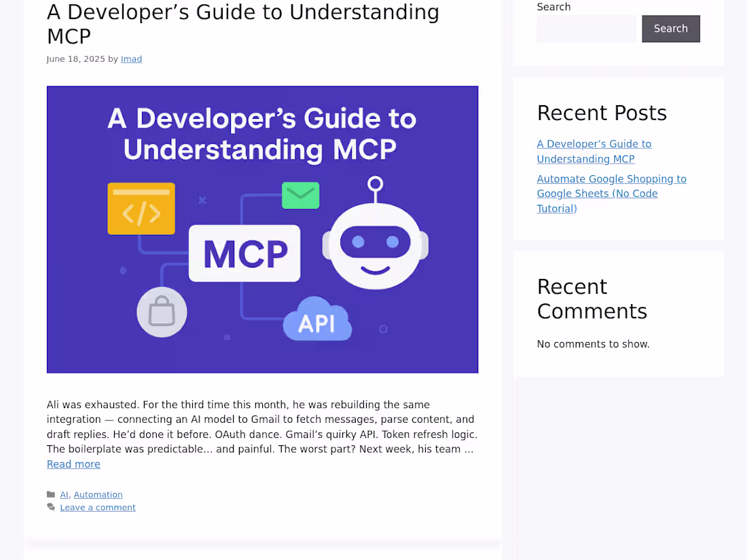Click the featured image banner headline text
This screenshot has height=560, width=747.
click(262, 134)
